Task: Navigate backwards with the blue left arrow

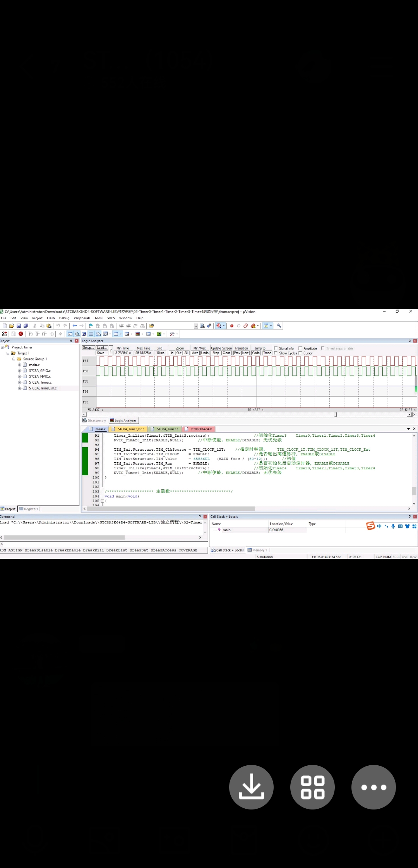Action: pos(75,326)
